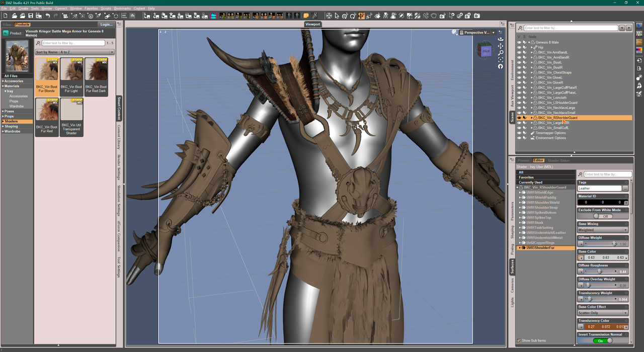The image size is (644, 352).
Task: Expand BKC_Vin_GloveL node
Action: [532, 77]
